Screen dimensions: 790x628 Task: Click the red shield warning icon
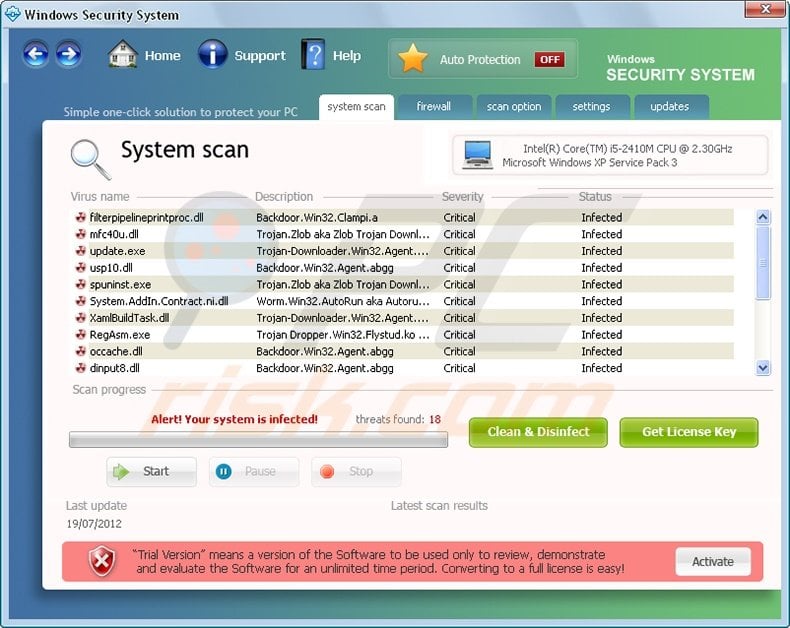(x=102, y=560)
